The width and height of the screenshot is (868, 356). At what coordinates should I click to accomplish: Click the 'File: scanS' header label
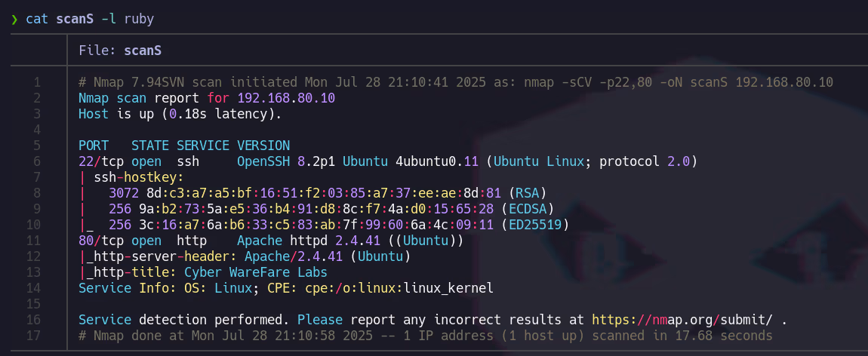click(120, 51)
